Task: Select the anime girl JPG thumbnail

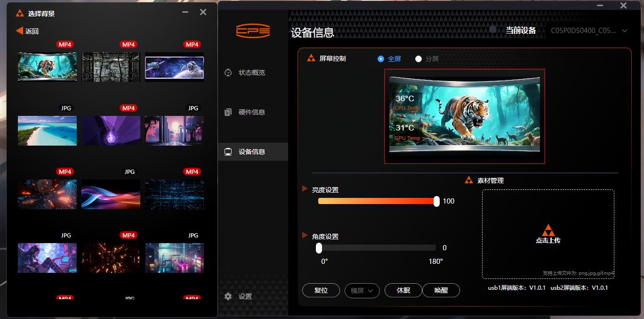Action: 47,258
